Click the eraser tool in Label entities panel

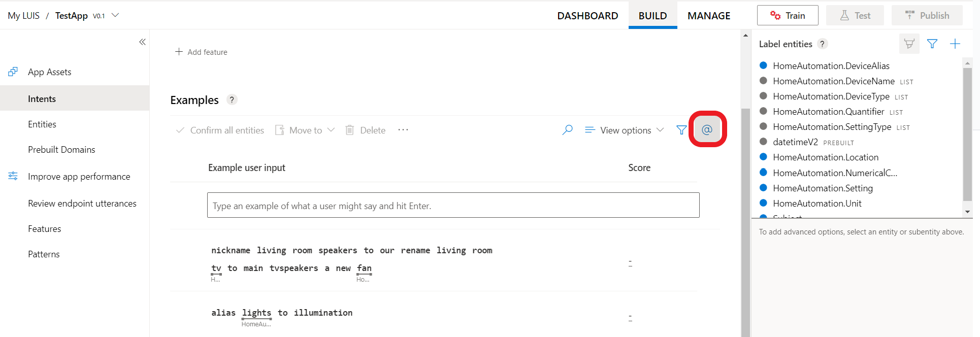(909, 44)
